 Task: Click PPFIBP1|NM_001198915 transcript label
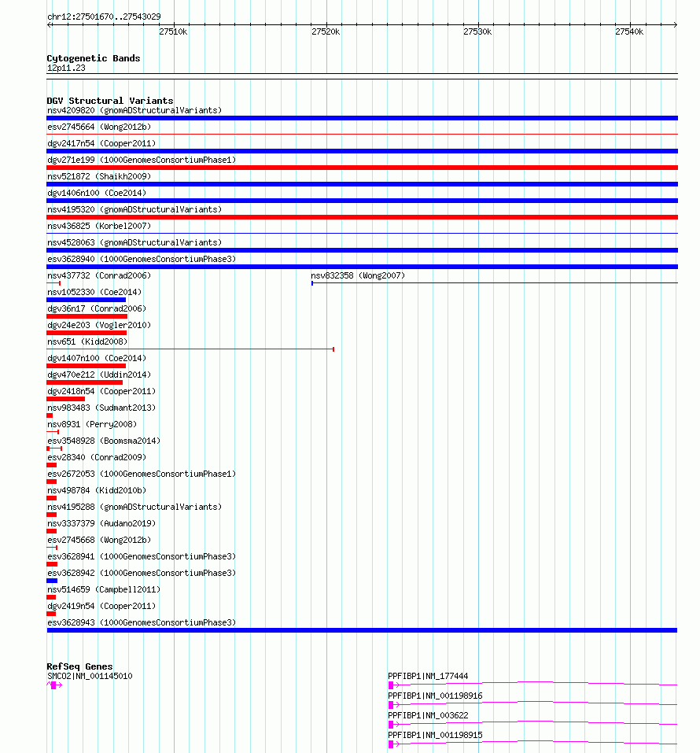click(x=435, y=735)
